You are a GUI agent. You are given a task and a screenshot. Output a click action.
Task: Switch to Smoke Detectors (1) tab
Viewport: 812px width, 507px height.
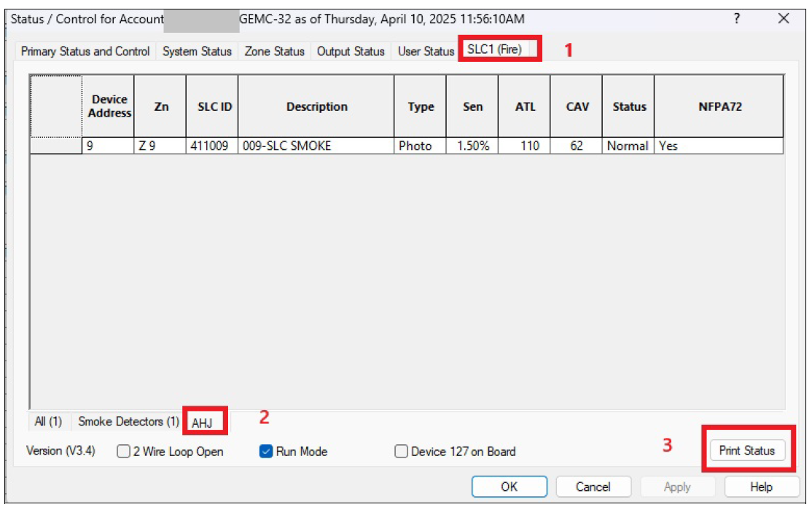tap(128, 422)
